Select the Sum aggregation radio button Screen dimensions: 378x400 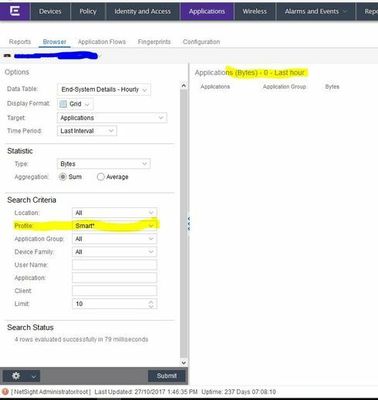(62, 177)
